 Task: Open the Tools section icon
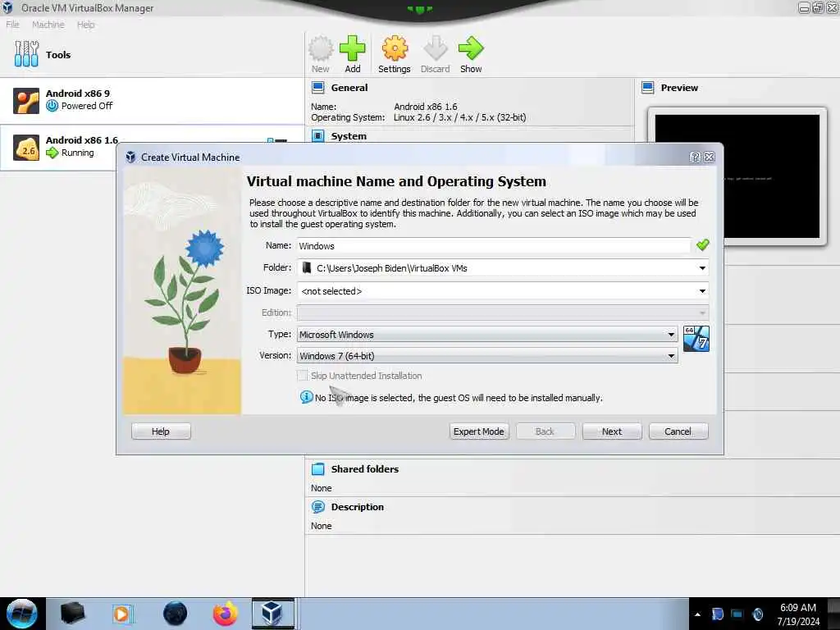coord(26,54)
